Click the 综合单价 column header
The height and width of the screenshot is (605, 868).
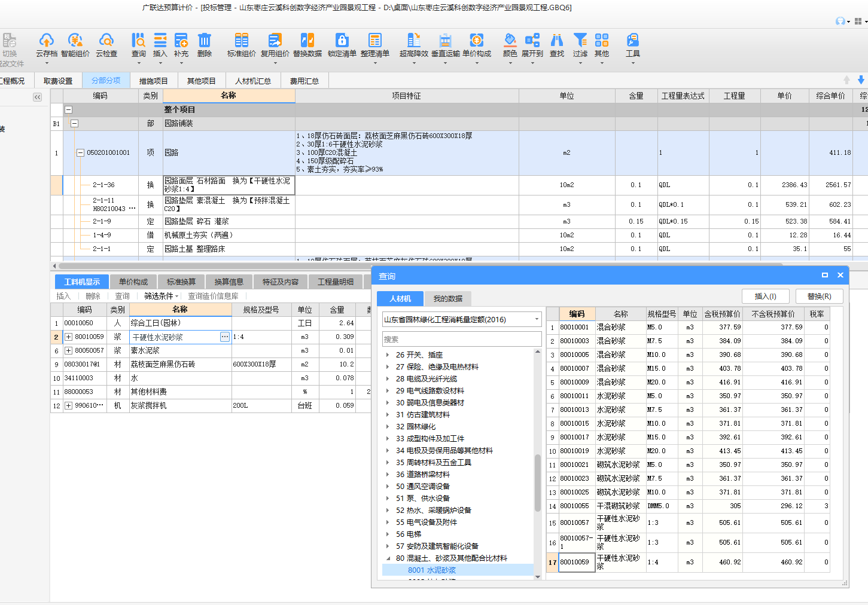click(831, 96)
